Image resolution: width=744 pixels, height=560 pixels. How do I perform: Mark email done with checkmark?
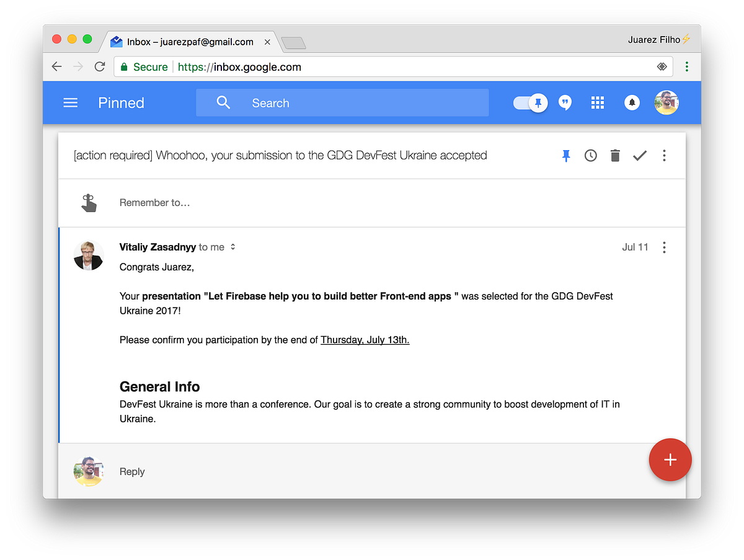pos(640,156)
